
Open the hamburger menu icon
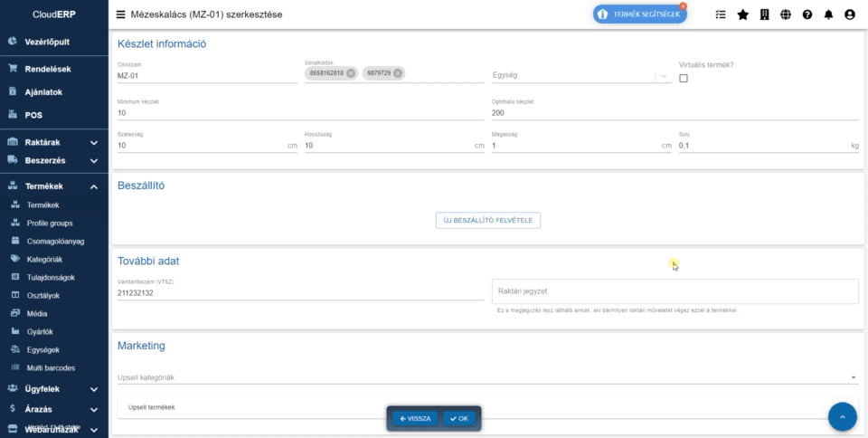[120, 15]
